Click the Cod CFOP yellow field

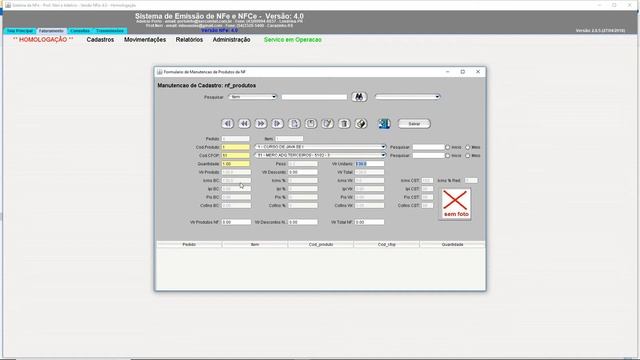pos(236,156)
